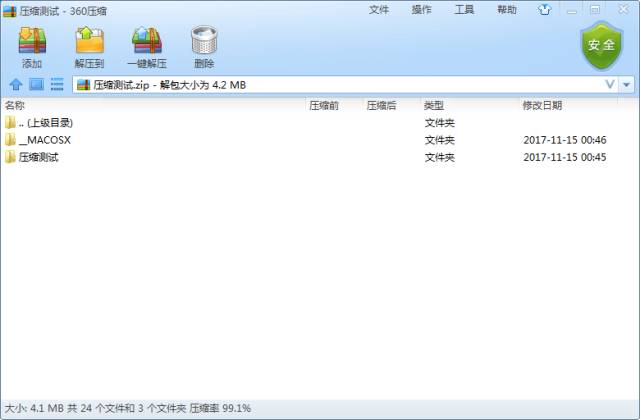Open the 工具 menu
The height and width of the screenshot is (420, 640).
coord(464,9)
